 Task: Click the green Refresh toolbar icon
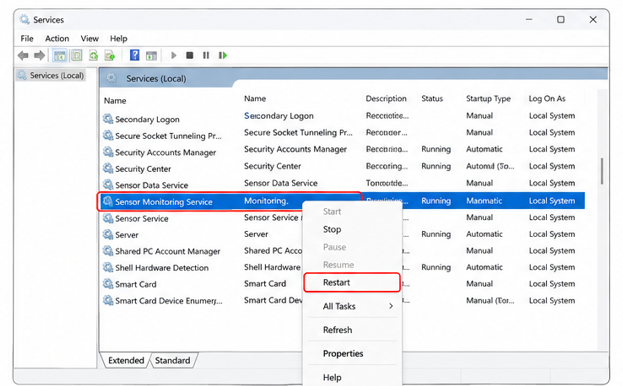click(x=93, y=55)
